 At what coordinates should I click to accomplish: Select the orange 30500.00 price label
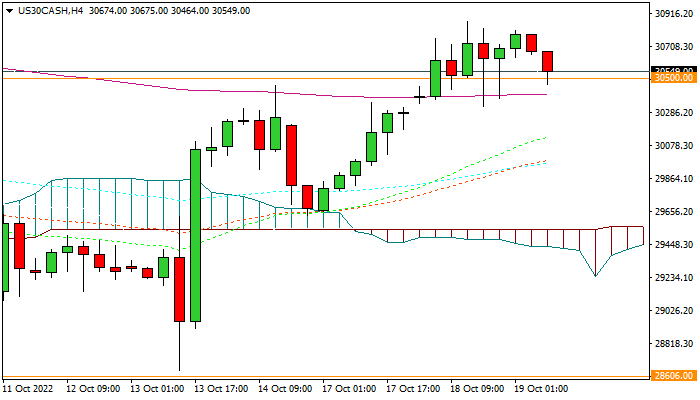[672, 77]
